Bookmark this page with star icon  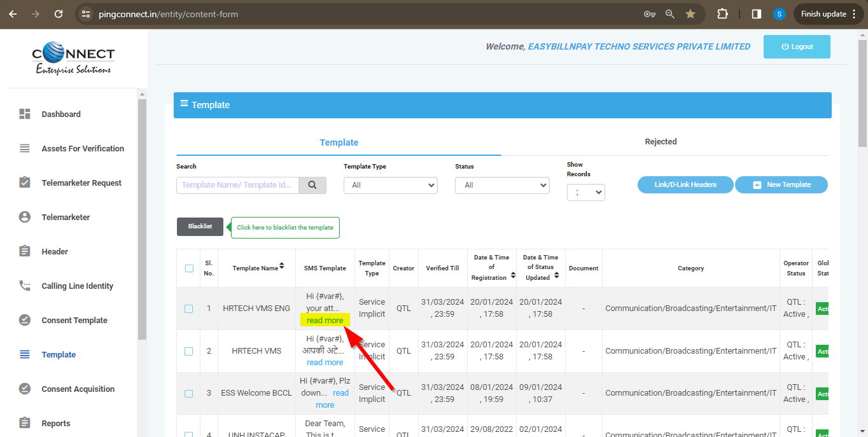point(690,14)
